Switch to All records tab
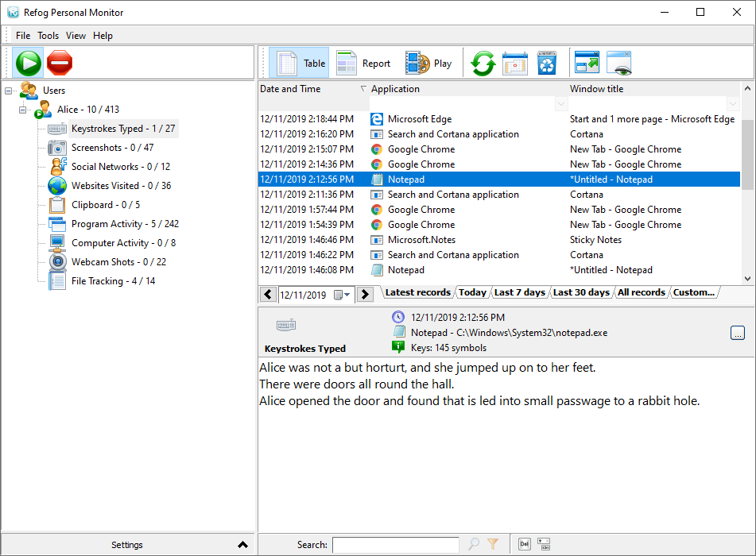This screenshot has width=756, height=556. point(642,292)
